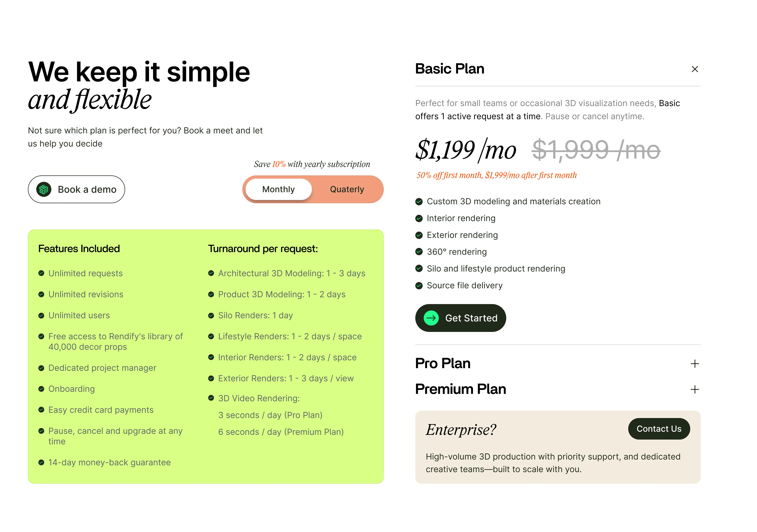Click the check icon next to Source file delivery
This screenshot has width=757, height=532.
(419, 285)
